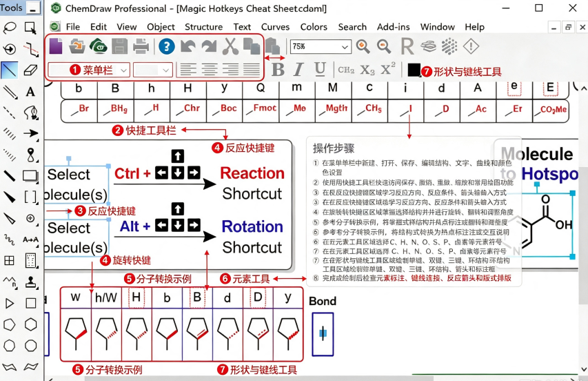Pick the Hashed Wedged Bond tool

click(x=10, y=155)
